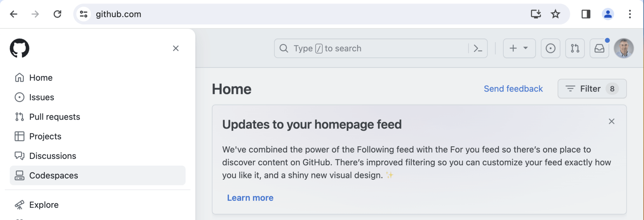Open the Issues icon in top bar
644x220 pixels.
[550, 48]
